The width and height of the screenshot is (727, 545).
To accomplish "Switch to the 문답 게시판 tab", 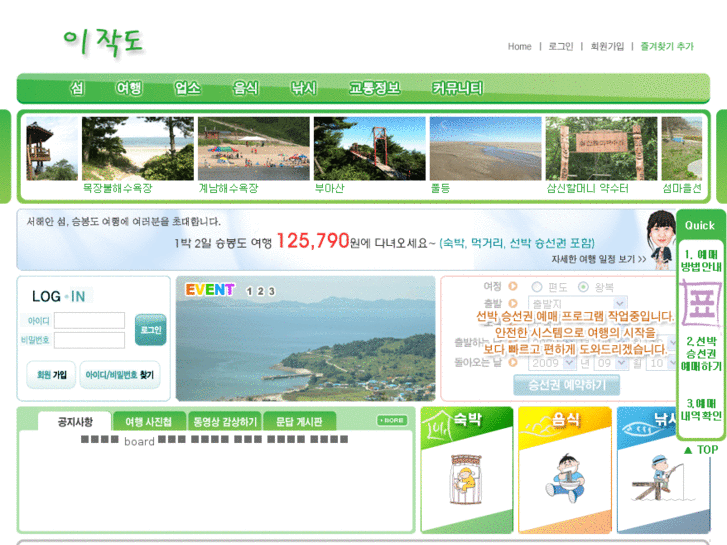I will click(x=299, y=422).
